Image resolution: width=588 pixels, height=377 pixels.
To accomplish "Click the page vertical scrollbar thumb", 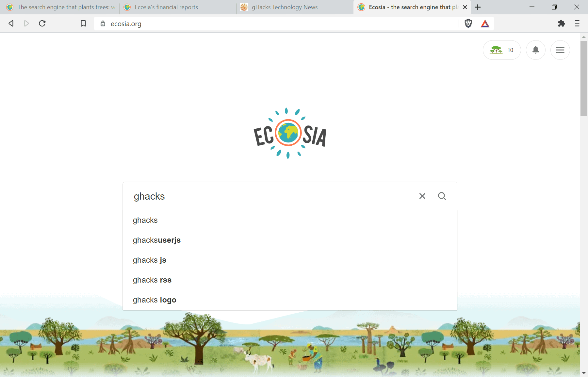I will tap(584, 78).
